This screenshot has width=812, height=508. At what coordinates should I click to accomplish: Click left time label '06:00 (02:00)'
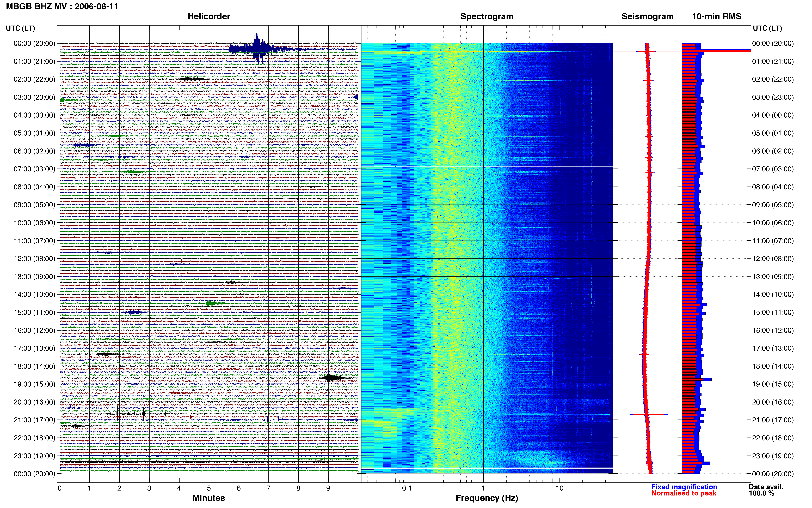tap(35, 151)
